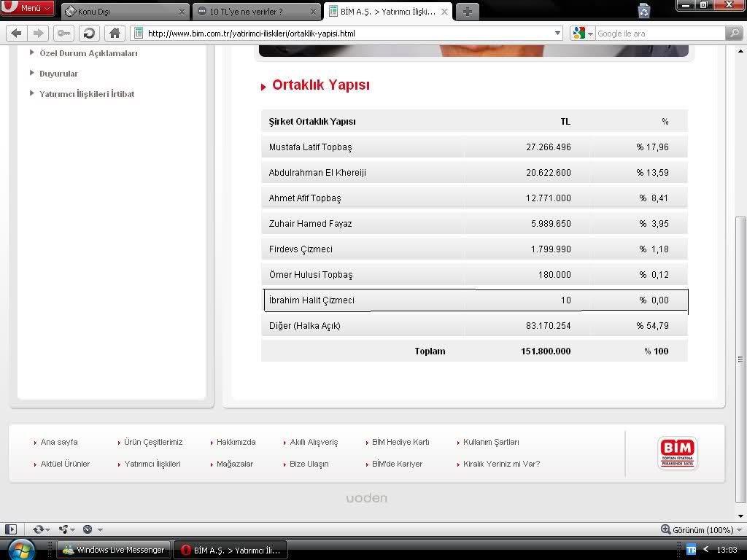Click the 13:03 system clock
The width and height of the screenshot is (747, 560).
[x=727, y=550]
